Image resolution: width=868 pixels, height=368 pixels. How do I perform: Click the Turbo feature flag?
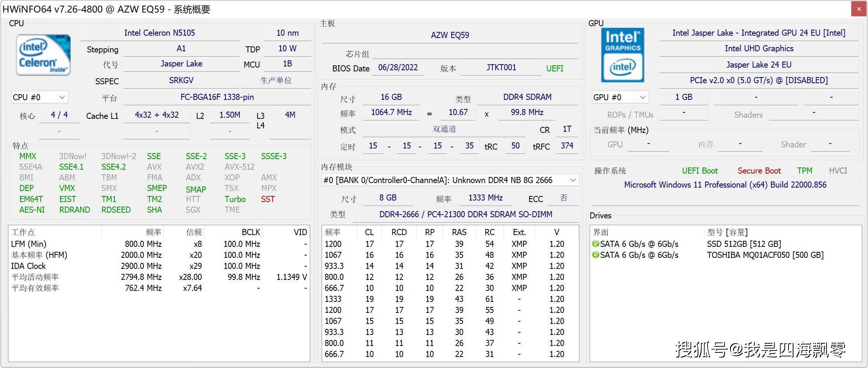(x=235, y=199)
